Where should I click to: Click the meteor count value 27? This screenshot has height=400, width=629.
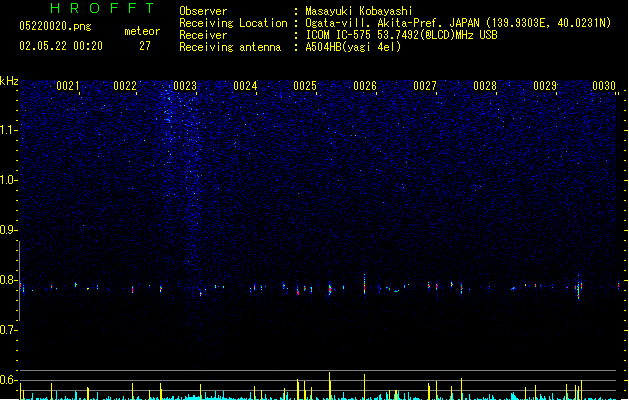click(x=145, y=46)
